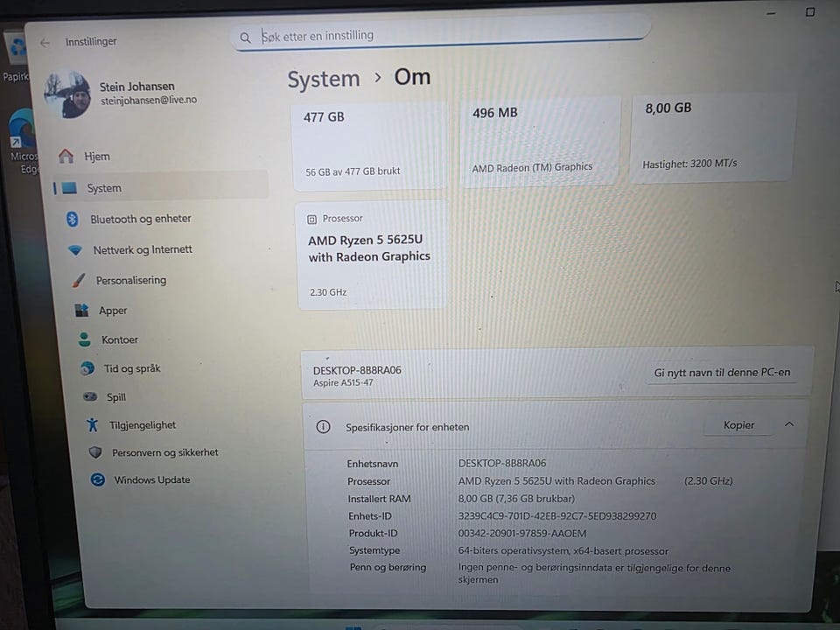Click the Hjem house icon
Image resolution: width=840 pixels, height=630 pixels.
click(x=66, y=157)
